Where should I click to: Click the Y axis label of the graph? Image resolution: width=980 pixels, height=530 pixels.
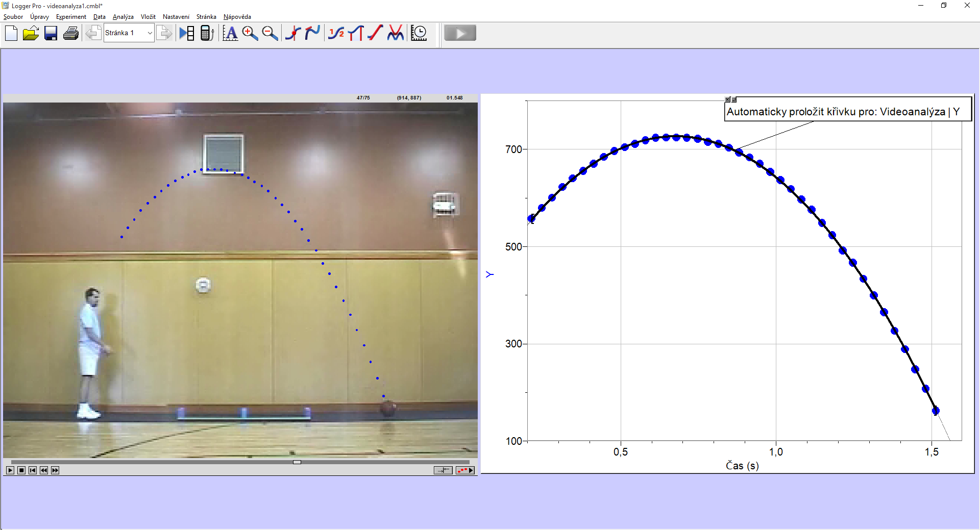pyautogui.click(x=490, y=274)
